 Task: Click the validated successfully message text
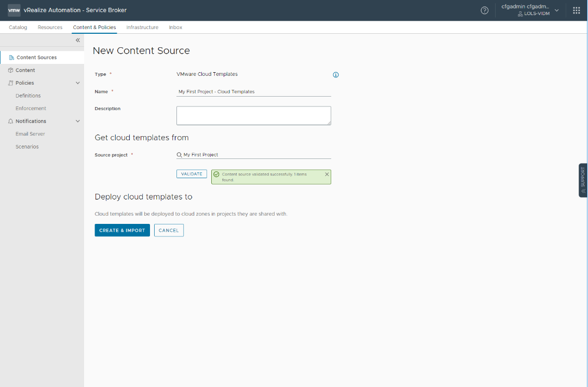pyautogui.click(x=264, y=177)
